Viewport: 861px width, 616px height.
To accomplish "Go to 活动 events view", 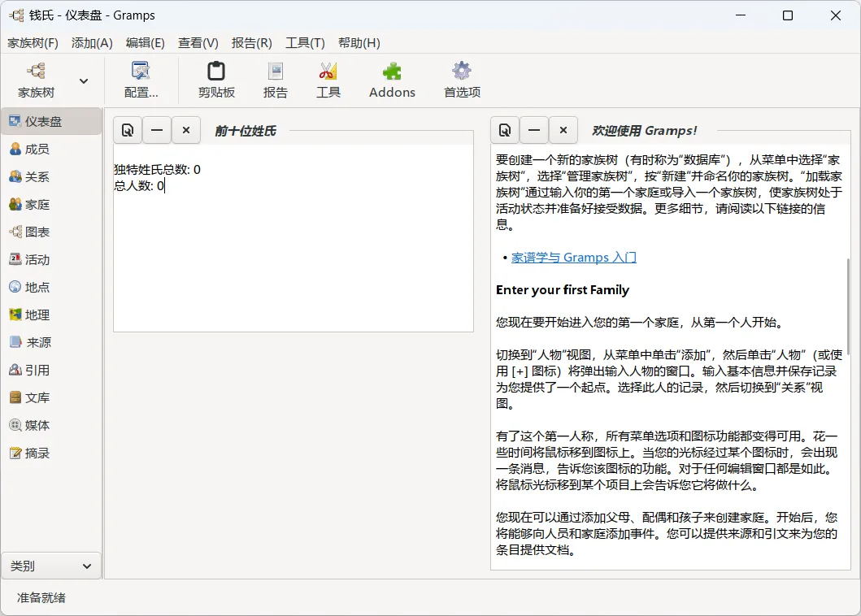I will click(51, 260).
